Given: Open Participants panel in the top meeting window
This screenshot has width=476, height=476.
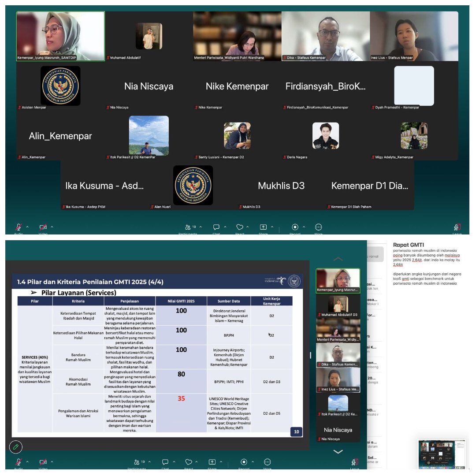Looking at the screenshot, I should click(188, 227).
